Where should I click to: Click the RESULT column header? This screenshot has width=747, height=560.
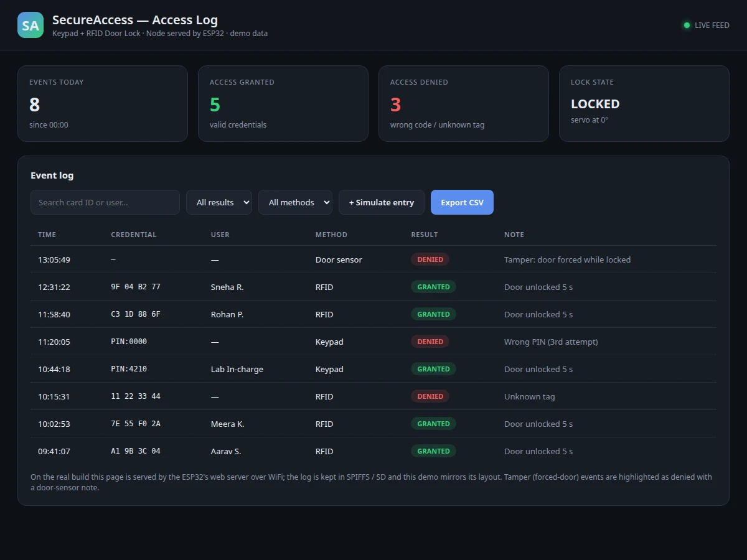(x=425, y=235)
